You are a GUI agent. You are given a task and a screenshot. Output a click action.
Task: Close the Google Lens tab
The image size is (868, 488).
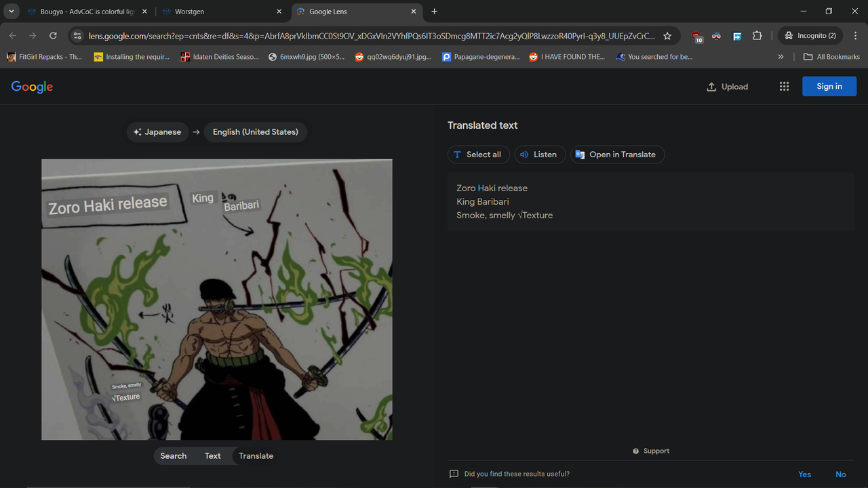[414, 12]
